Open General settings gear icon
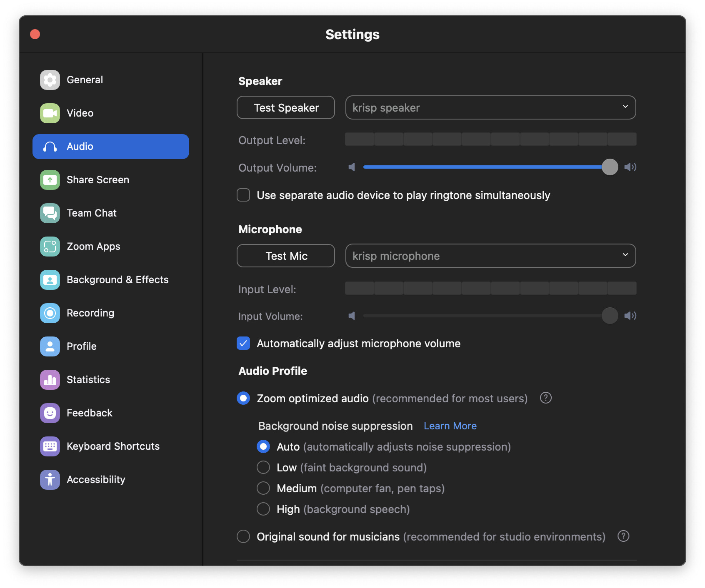The height and width of the screenshot is (588, 705). click(50, 80)
